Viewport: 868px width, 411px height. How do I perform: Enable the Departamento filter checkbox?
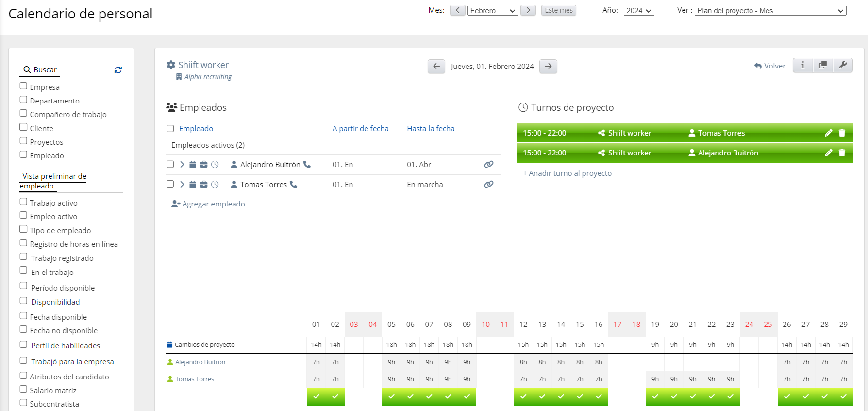[x=23, y=100]
